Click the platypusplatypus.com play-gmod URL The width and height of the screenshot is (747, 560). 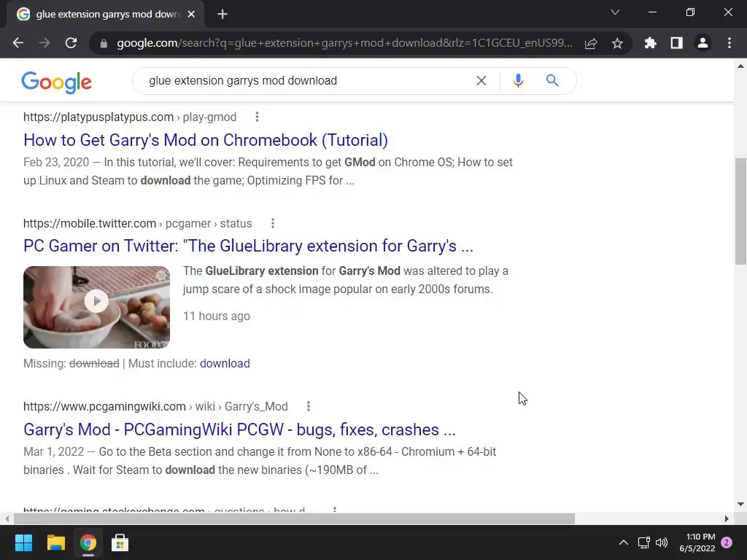pyautogui.click(x=130, y=117)
